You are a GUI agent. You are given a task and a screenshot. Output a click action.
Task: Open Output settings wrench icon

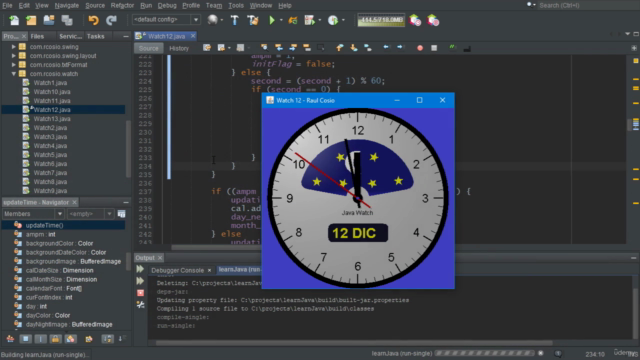[x=140, y=304]
